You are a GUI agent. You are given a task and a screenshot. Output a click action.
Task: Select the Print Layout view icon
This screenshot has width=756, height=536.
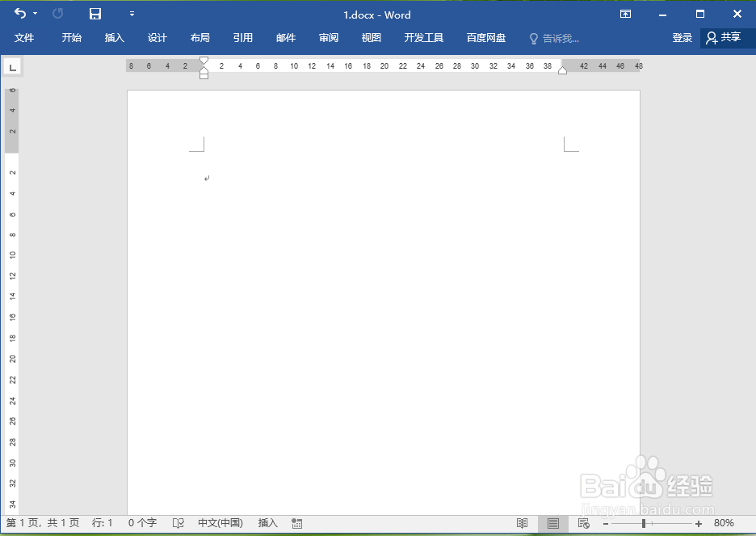[552, 523]
